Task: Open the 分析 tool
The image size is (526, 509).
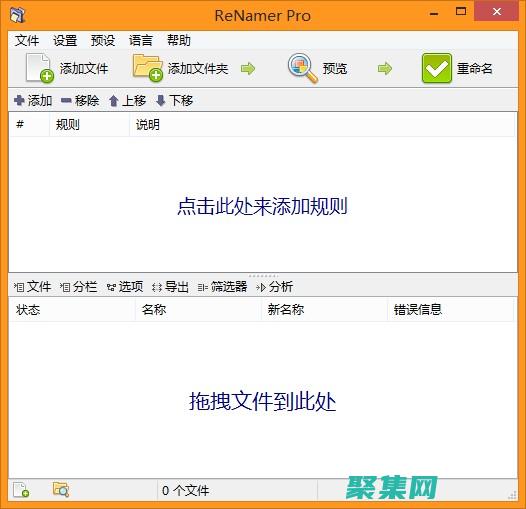Action: click(x=274, y=287)
